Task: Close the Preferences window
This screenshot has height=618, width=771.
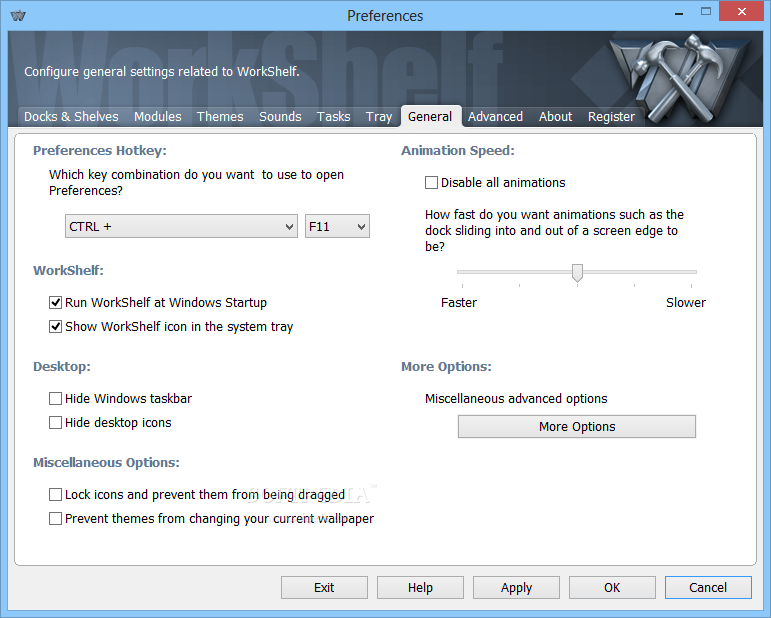Action: coord(741,12)
